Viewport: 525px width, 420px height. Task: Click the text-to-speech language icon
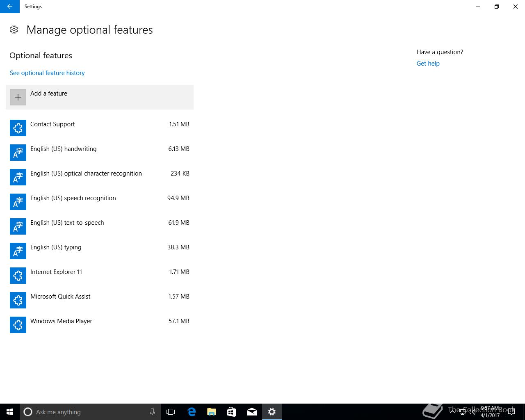coord(18,226)
